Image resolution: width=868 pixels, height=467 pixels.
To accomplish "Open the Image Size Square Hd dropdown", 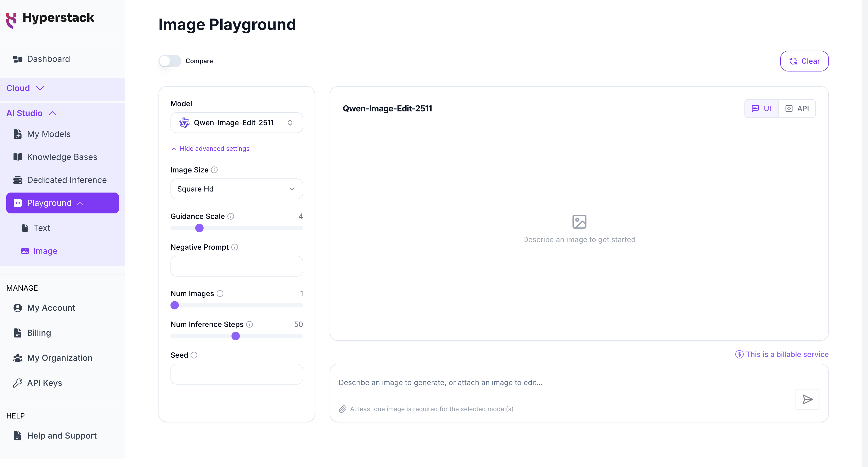I will [236, 189].
